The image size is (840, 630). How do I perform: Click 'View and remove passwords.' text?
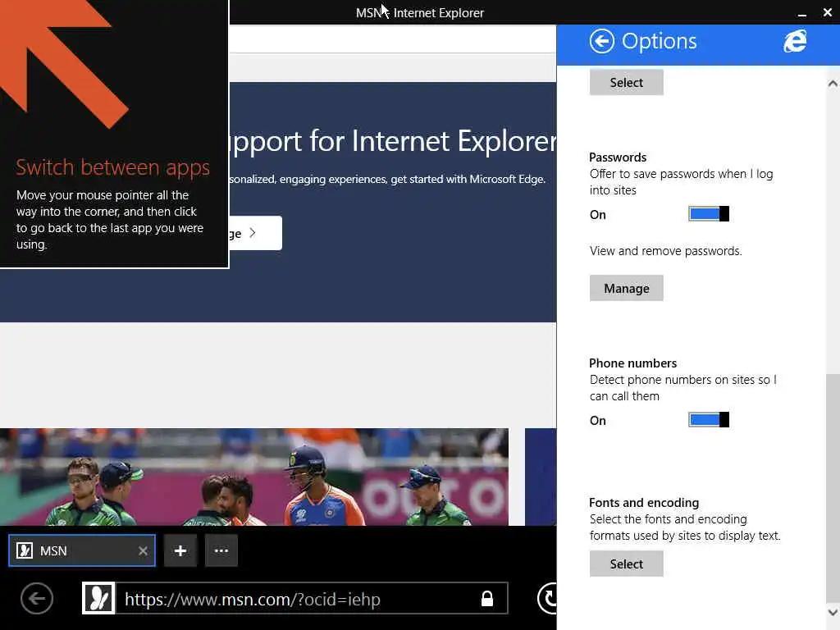[x=666, y=251]
